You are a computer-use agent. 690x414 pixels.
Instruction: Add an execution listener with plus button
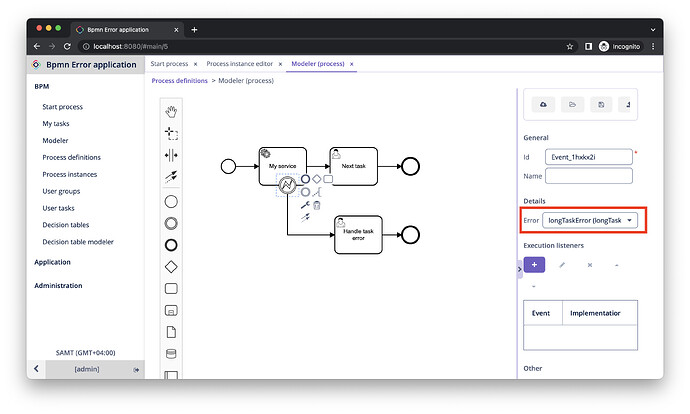534,265
